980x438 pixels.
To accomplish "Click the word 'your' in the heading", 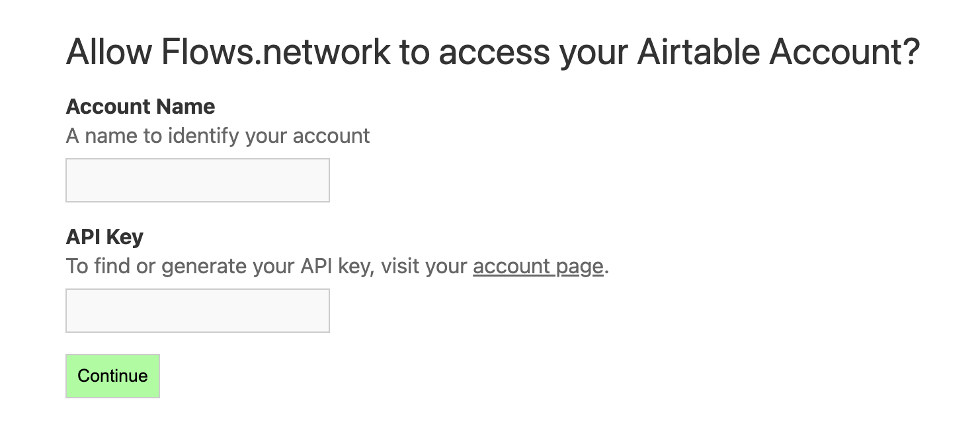I will pos(593,52).
